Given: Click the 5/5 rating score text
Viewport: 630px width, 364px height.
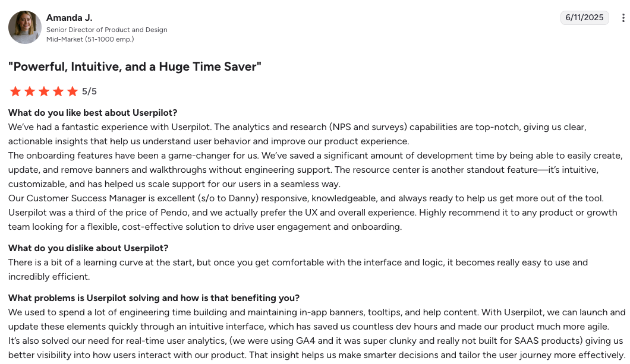Looking at the screenshot, I should coord(89,91).
